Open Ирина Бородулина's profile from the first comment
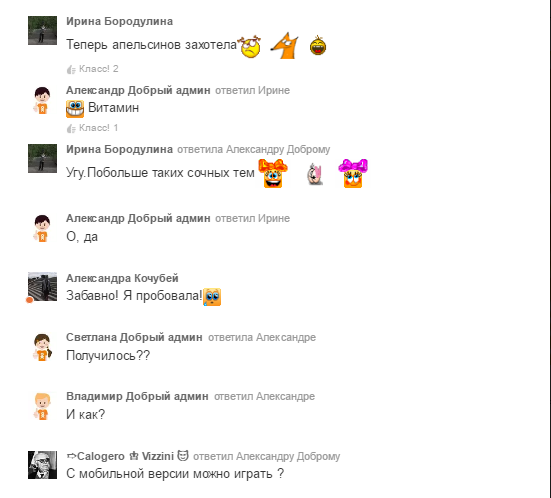 point(119,21)
